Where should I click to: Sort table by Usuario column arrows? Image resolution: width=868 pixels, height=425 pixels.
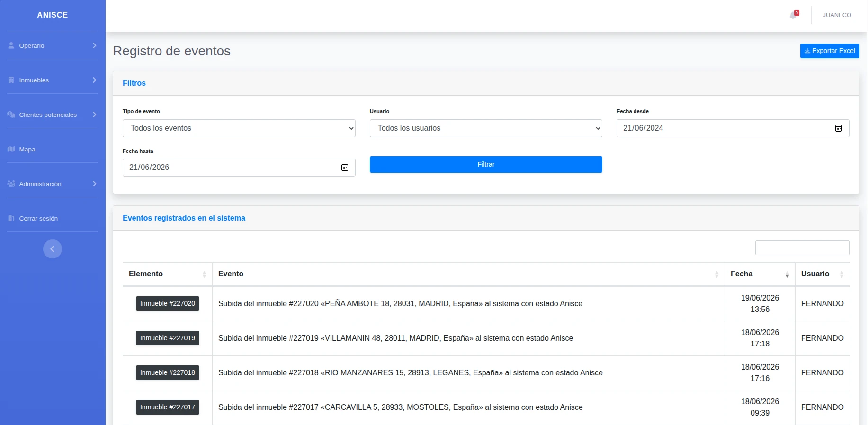pyautogui.click(x=841, y=274)
